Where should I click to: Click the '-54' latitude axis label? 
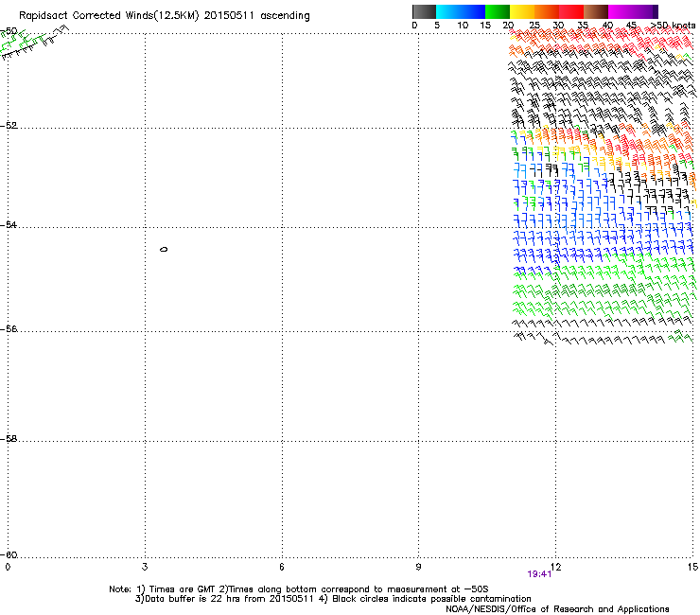[x=9, y=225]
